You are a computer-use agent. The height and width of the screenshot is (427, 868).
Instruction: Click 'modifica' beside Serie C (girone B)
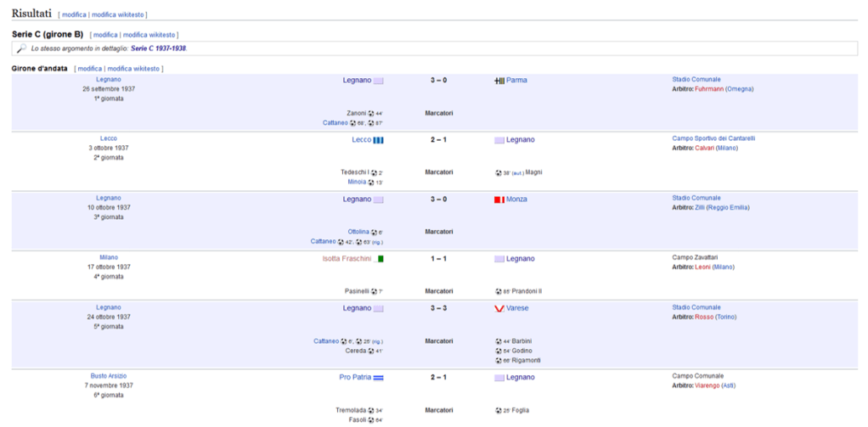(104, 35)
